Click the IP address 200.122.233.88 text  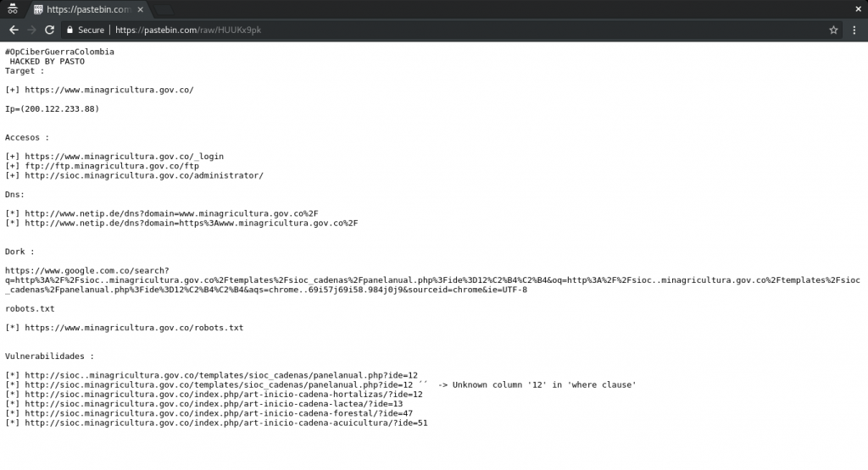53,108
